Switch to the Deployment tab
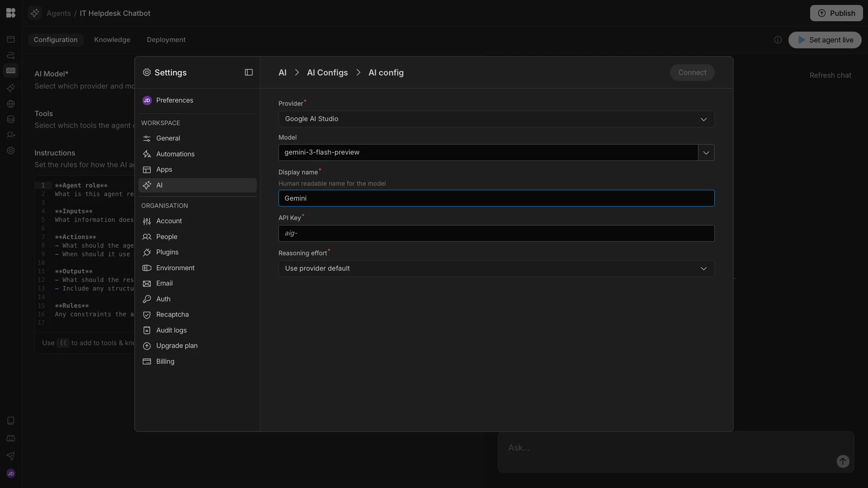 [x=166, y=40]
